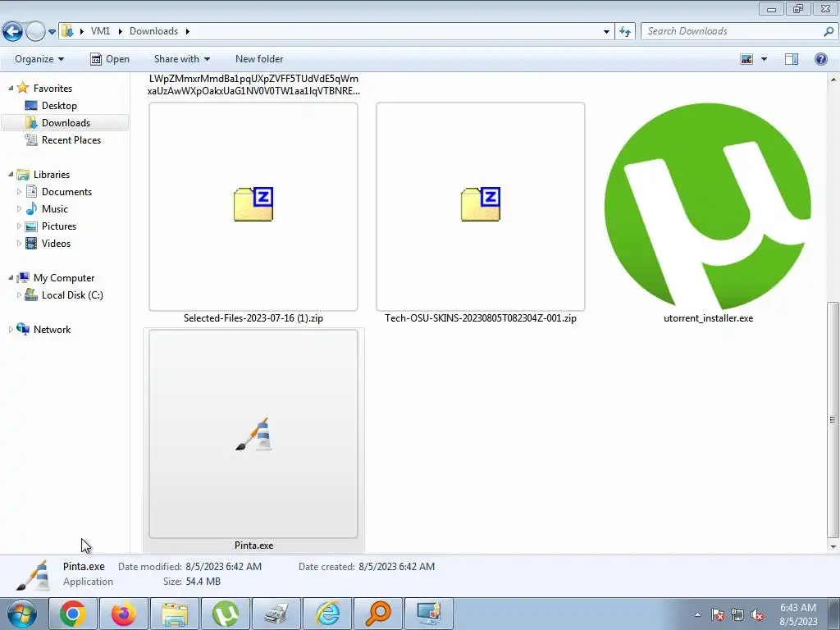
Task: Open the Music library
Action: tap(55, 209)
